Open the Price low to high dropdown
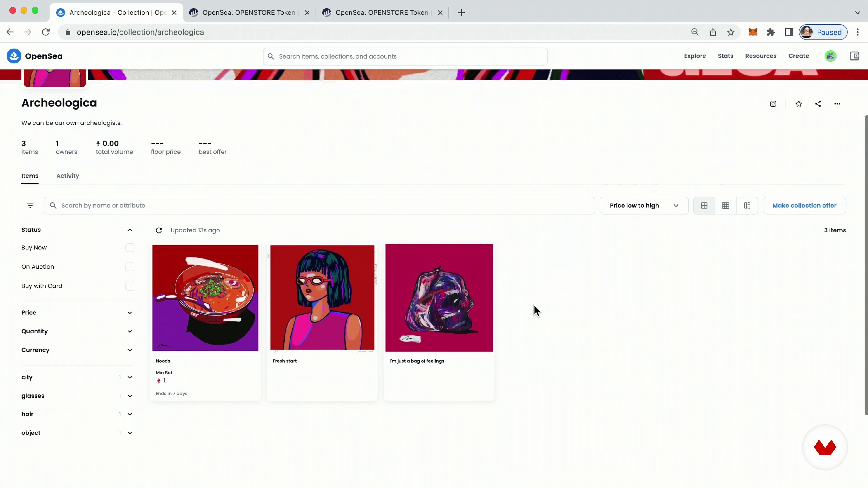 644,205
